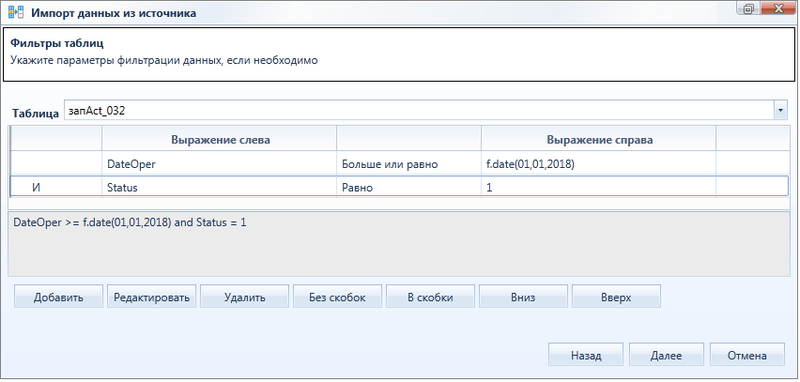Close the import dialog window
Image resolution: width=800 pixels, height=382 pixels.
(x=779, y=8)
